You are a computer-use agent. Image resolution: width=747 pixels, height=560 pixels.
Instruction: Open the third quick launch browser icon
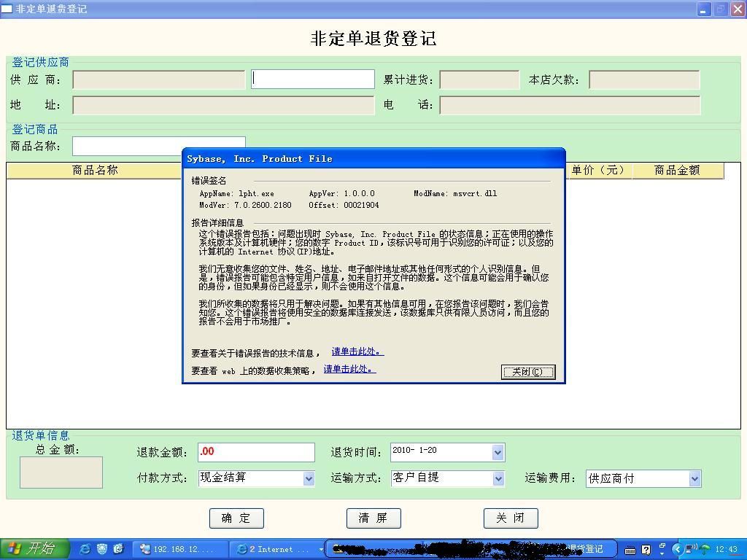118,549
